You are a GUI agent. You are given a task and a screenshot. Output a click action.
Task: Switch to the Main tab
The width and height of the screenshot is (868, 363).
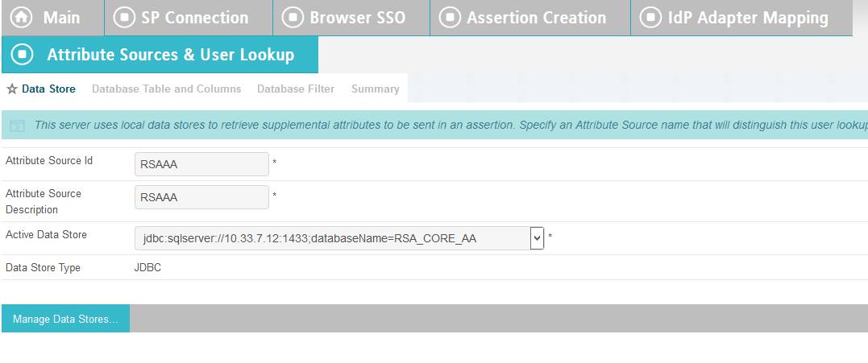pyautogui.click(x=52, y=18)
